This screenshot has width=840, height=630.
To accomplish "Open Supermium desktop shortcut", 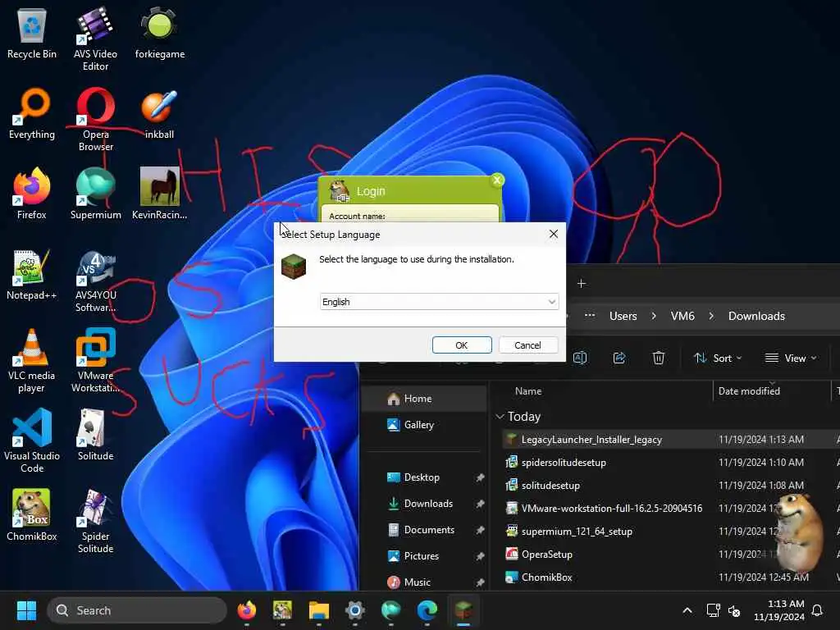I will coord(95,194).
